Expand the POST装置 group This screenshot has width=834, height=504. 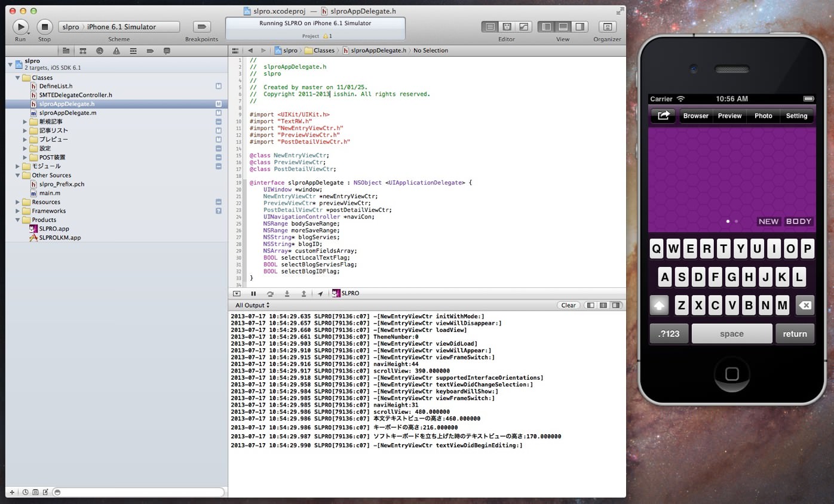pos(25,158)
